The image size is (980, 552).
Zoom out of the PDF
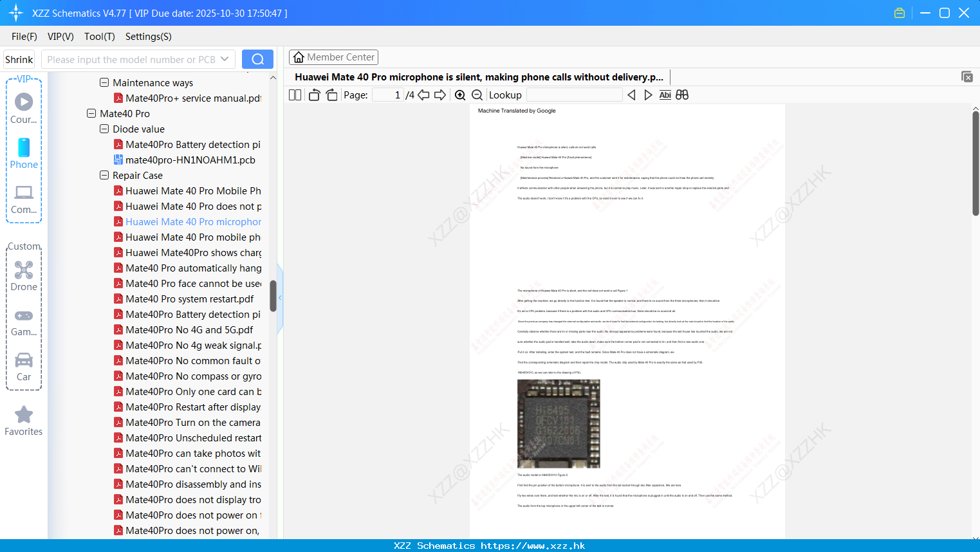coord(477,95)
